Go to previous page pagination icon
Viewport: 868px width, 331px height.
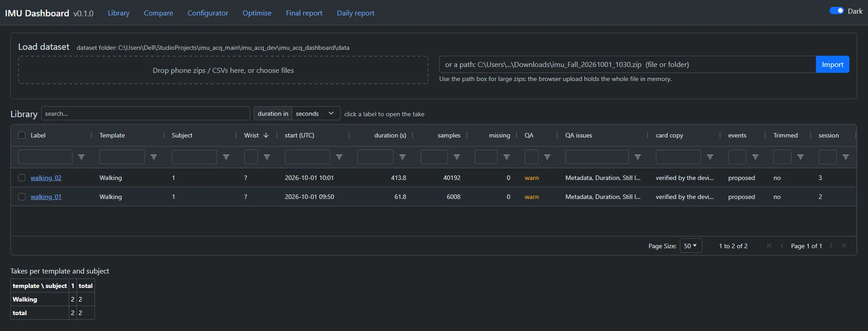click(782, 246)
